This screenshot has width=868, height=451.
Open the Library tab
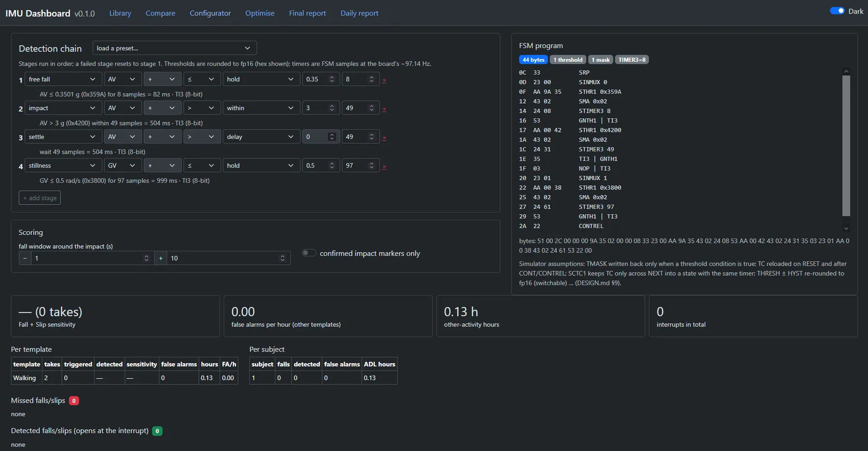tap(120, 13)
